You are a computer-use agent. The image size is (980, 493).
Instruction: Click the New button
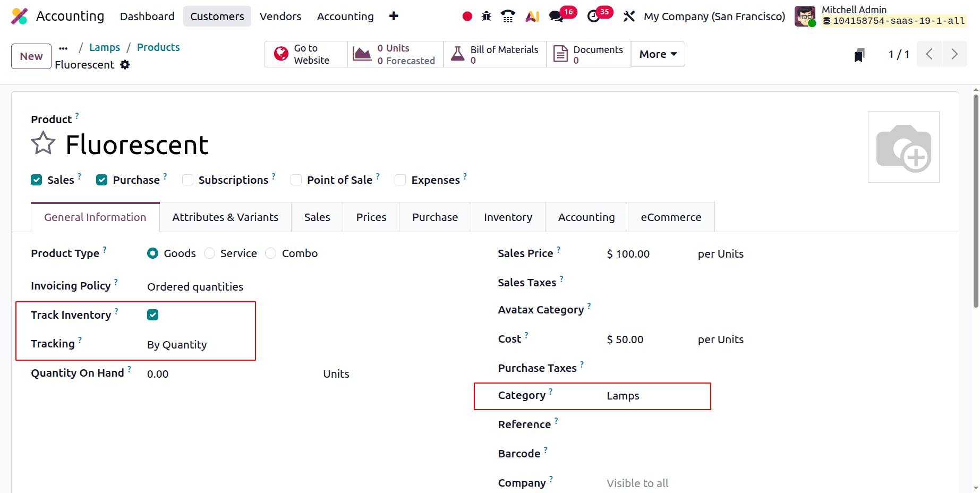[31, 56]
